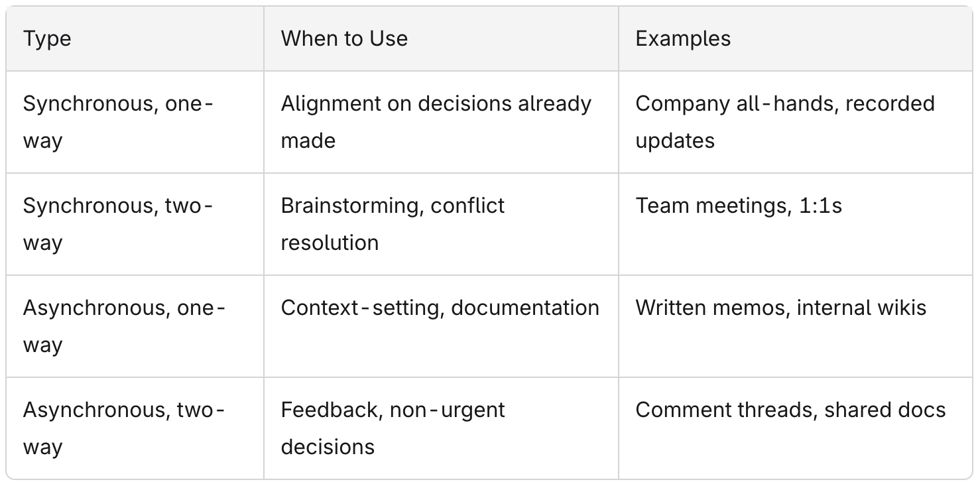Click the Type column header

(x=135, y=38)
